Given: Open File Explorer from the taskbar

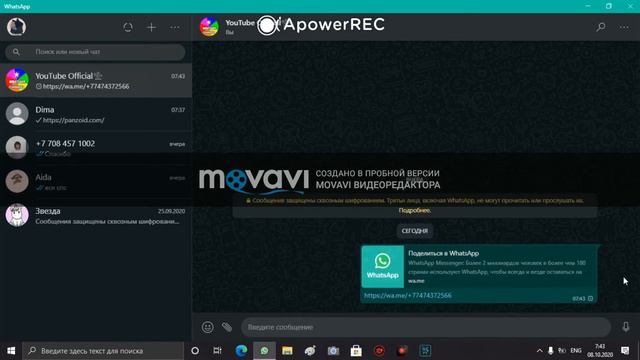Looking at the screenshot, I should point(287,351).
